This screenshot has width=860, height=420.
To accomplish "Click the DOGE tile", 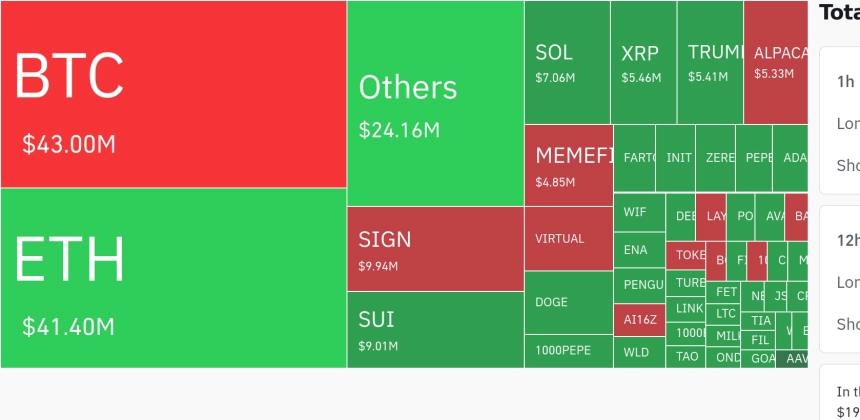I will (x=569, y=303).
